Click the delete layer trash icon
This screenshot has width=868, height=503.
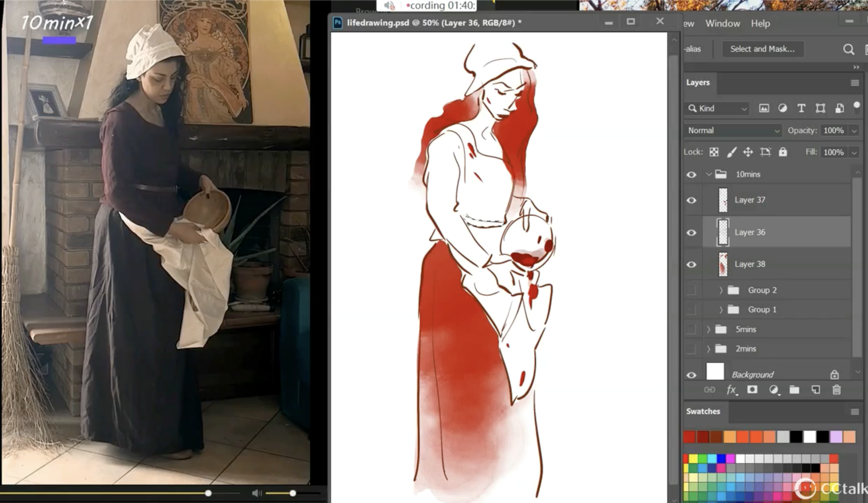pos(836,390)
